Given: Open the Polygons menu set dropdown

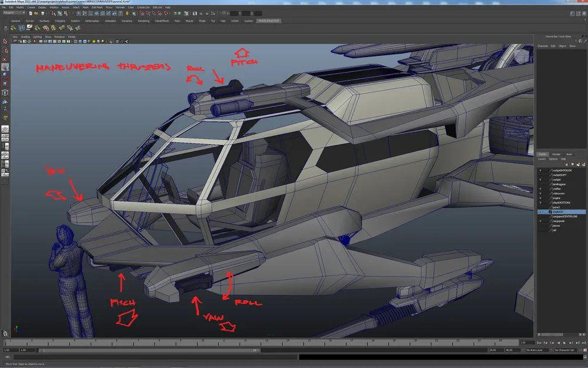Looking at the screenshot, I should (14, 12).
